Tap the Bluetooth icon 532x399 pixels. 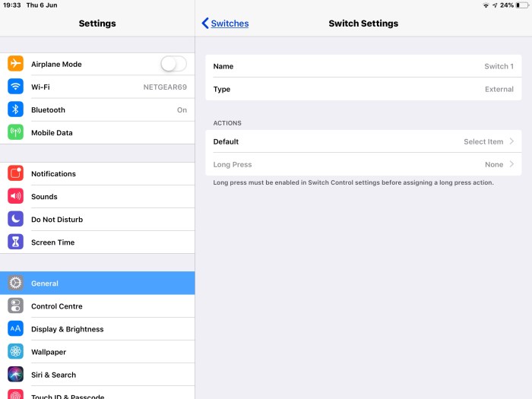pyautogui.click(x=15, y=110)
